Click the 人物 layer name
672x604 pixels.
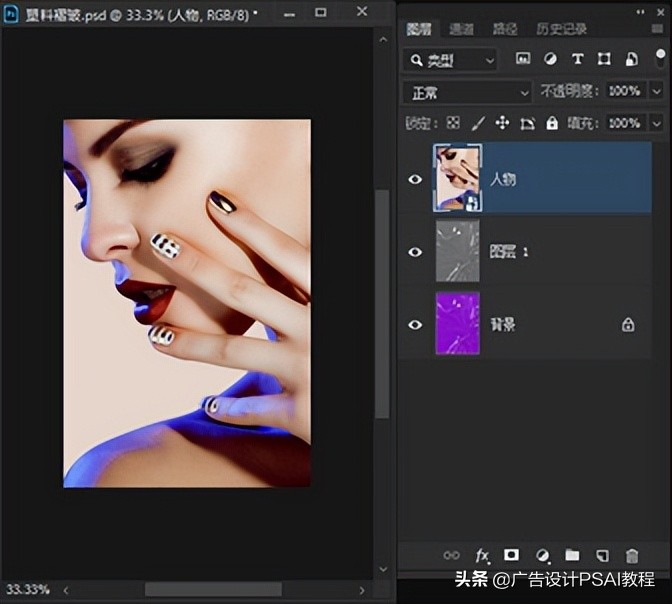click(503, 179)
